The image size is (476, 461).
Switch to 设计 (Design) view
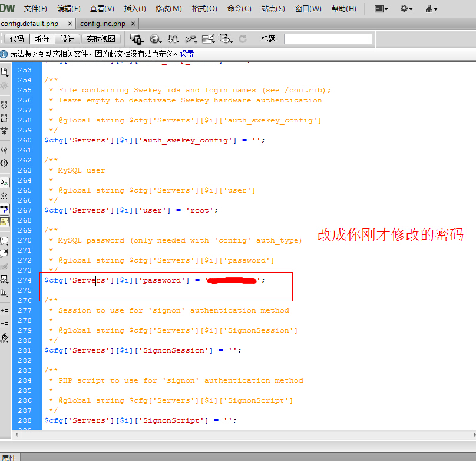(x=67, y=39)
